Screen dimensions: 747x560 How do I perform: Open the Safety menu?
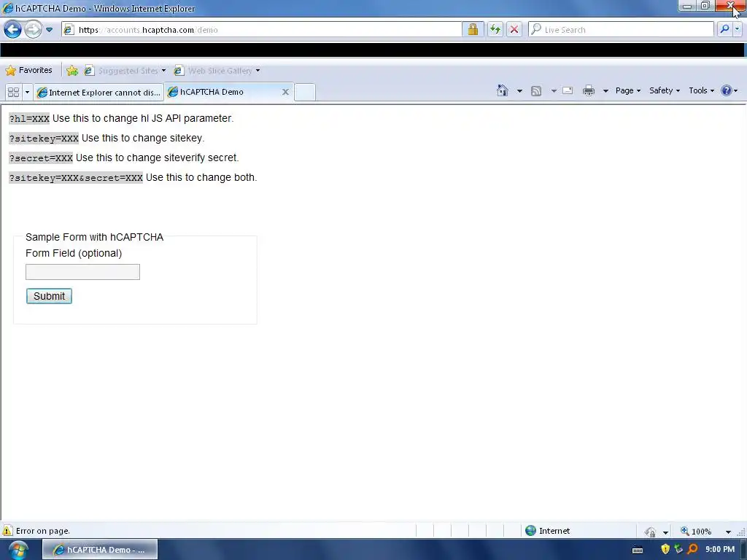tap(664, 90)
